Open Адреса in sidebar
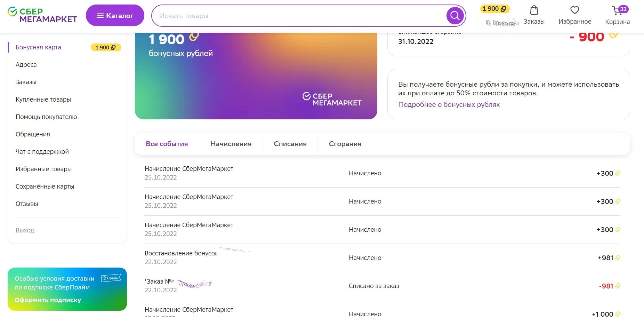Screen dimensions: 644x317 point(26,65)
